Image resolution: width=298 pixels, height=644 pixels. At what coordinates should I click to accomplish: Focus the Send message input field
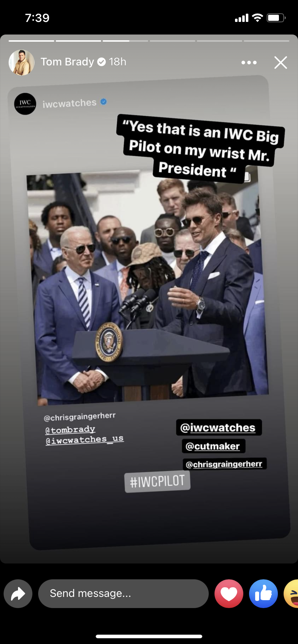(123, 594)
